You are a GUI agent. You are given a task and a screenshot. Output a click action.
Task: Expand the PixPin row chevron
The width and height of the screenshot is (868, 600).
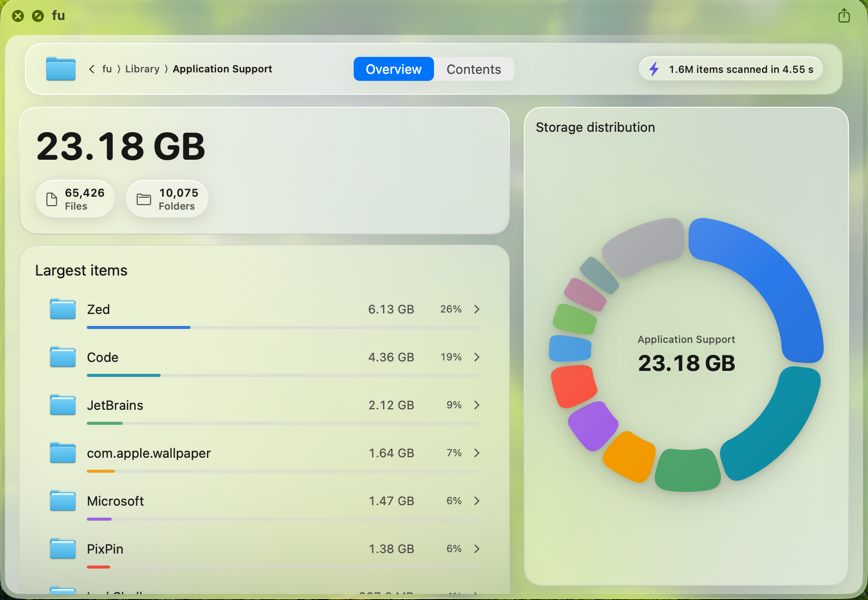[477, 549]
